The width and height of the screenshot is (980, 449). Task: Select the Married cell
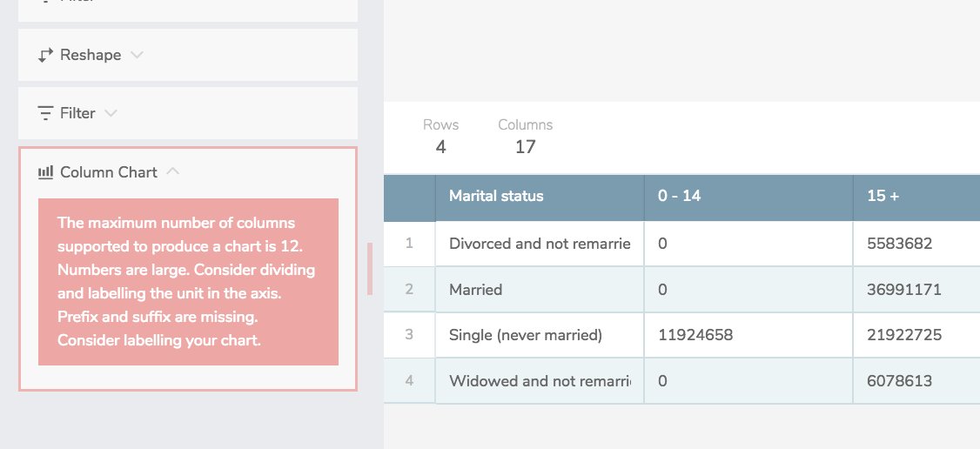[x=475, y=290]
